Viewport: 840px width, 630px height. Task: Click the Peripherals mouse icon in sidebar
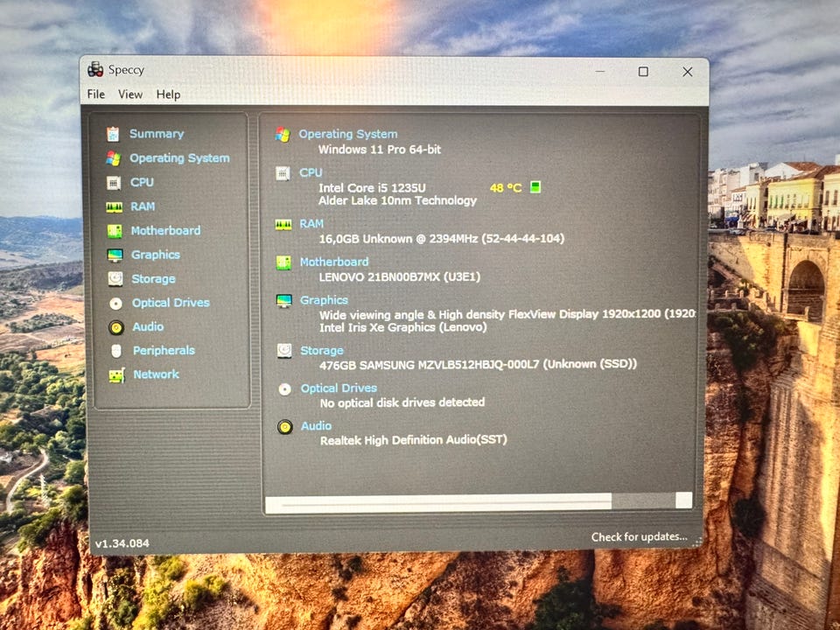click(116, 351)
